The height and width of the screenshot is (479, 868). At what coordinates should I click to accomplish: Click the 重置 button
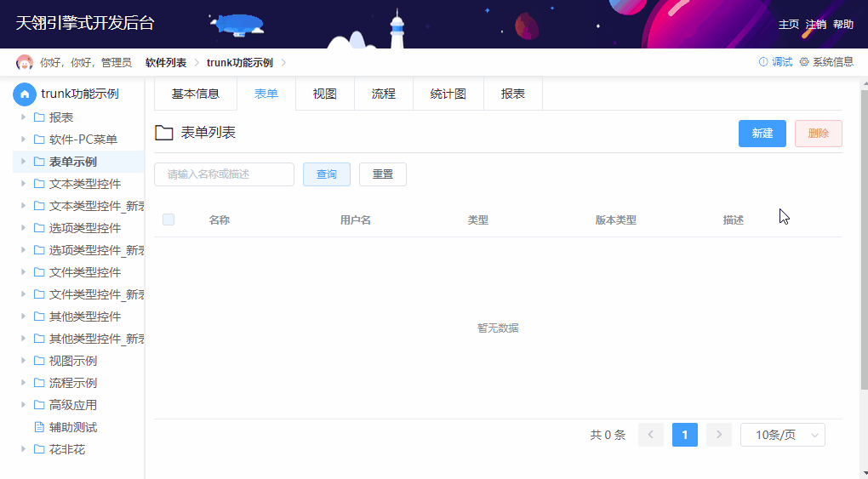[x=382, y=174]
